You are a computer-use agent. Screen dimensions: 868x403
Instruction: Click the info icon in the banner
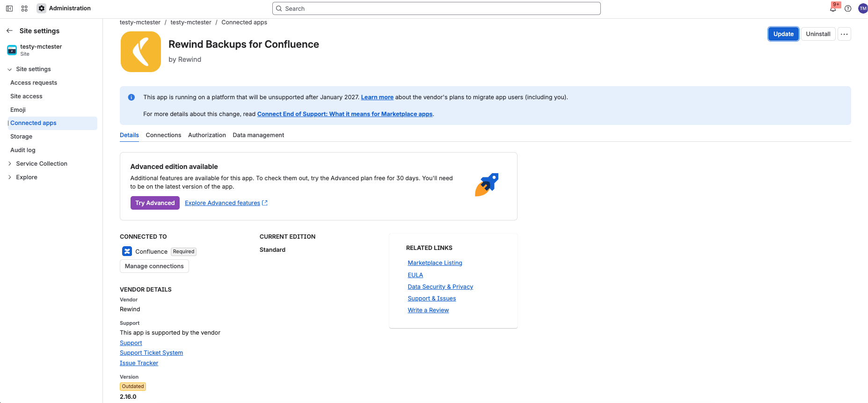point(131,97)
